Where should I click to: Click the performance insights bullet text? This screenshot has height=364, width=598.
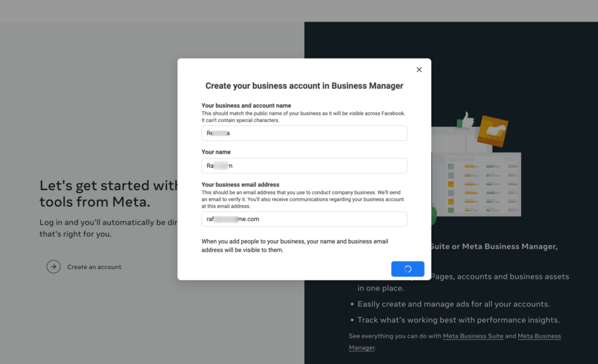tap(458, 320)
